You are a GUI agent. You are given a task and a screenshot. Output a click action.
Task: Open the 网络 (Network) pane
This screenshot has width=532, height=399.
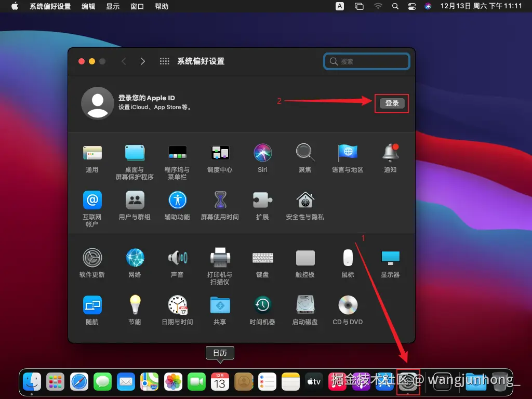click(135, 258)
